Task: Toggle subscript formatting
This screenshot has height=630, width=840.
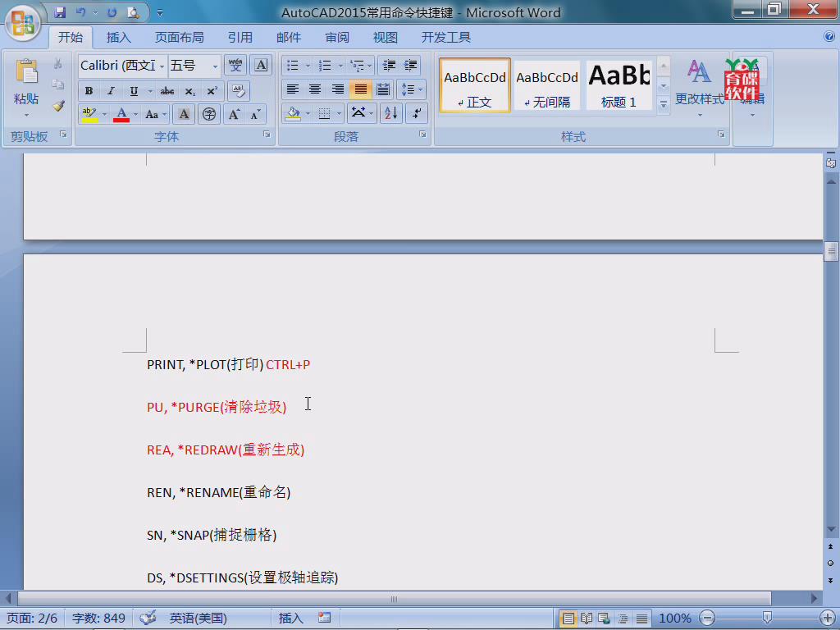Action: [189, 91]
